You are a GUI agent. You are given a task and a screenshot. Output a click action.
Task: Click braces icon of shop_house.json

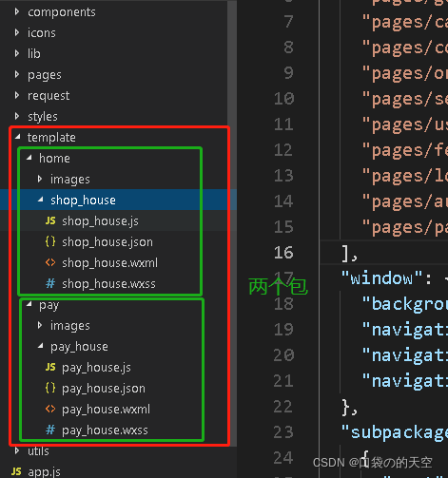point(50,241)
